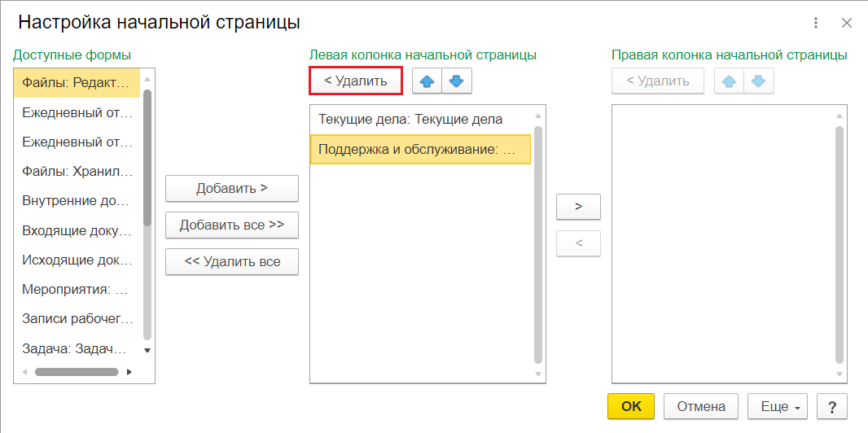This screenshot has width=868, height=433.
Task: Click the Добавить > button
Action: click(232, 189)
